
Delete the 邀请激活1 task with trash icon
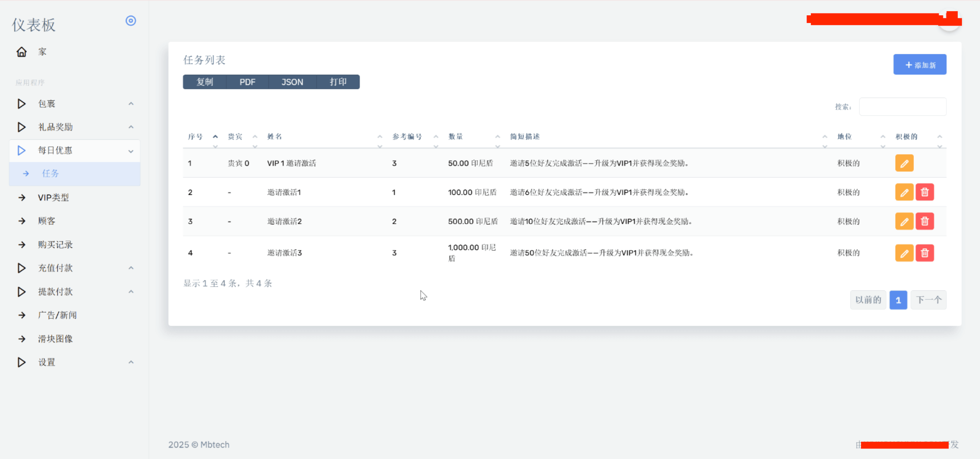924,192
